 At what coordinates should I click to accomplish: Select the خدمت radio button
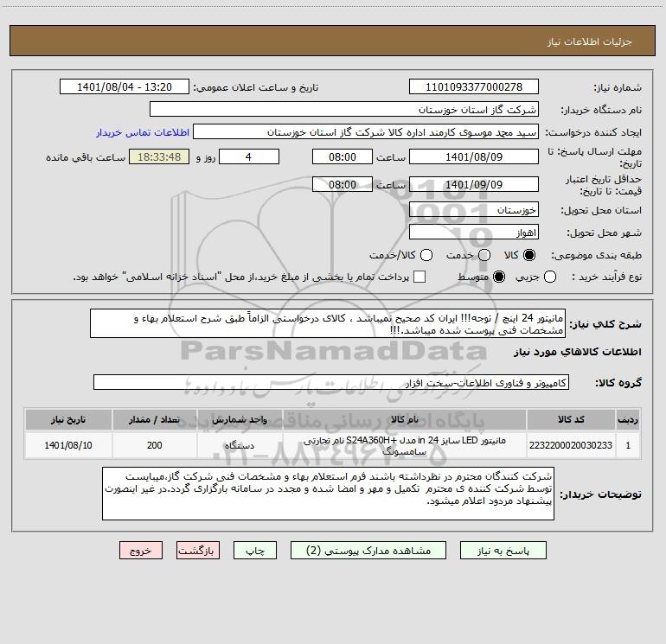pos(484,255)
